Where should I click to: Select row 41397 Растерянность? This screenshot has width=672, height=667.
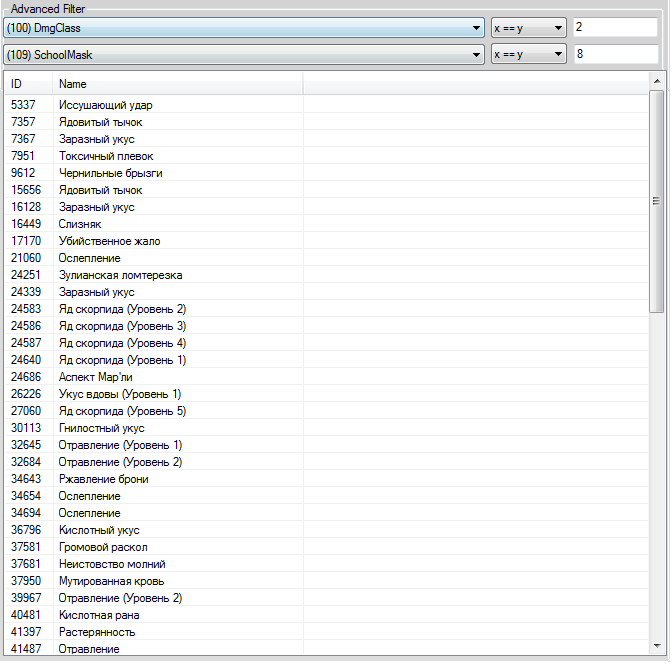coord(96,632)
